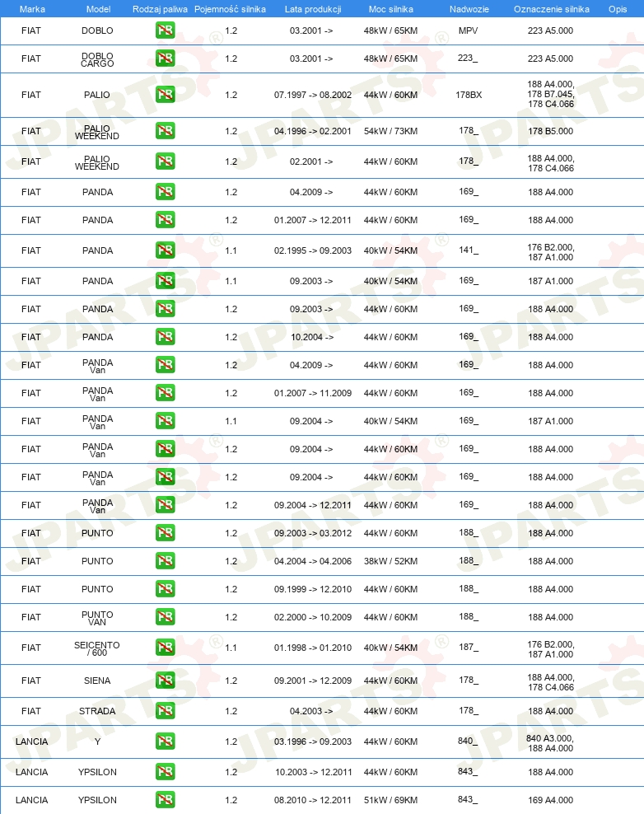Click the 51kW / 69KM power cell
The image size is (644, 814).
tap(390, 800)
